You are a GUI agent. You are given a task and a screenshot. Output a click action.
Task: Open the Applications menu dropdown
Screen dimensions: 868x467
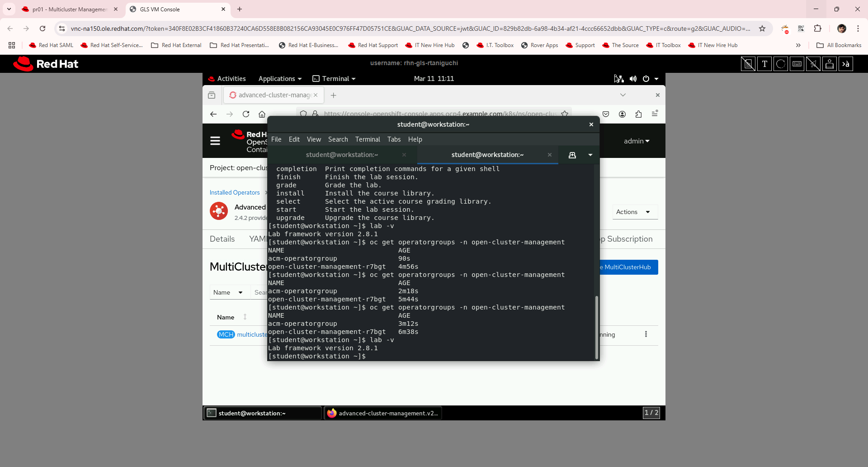[x=280, y=79]
